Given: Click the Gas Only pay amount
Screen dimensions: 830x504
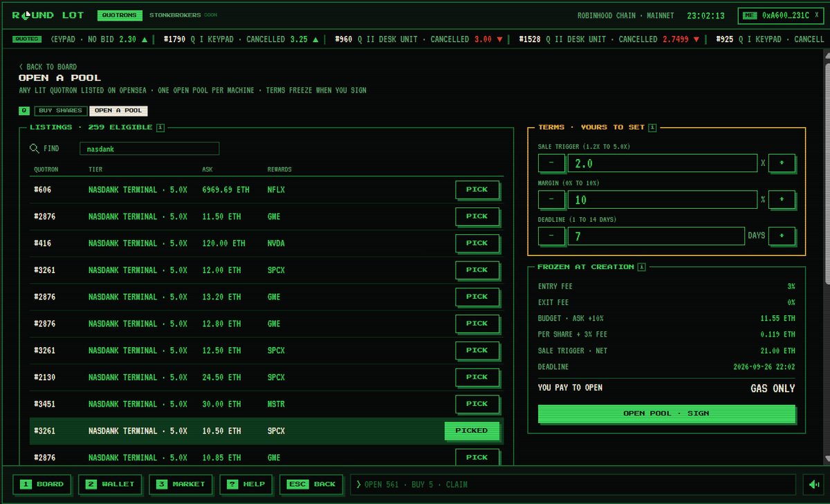Looking at the screenshot, I should click(x=773, y=389).
